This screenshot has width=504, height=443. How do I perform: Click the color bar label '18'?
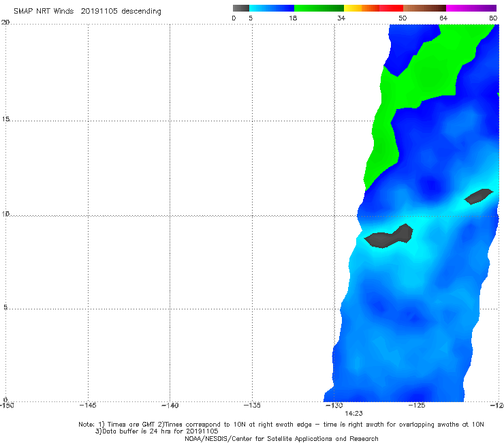point(293,18)
